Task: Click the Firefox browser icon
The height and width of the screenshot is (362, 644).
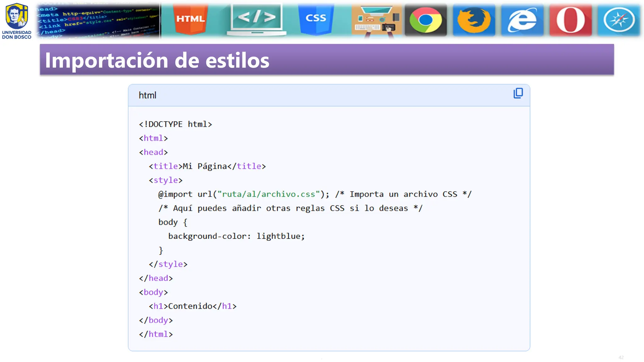Action: [x=474, y=20]
